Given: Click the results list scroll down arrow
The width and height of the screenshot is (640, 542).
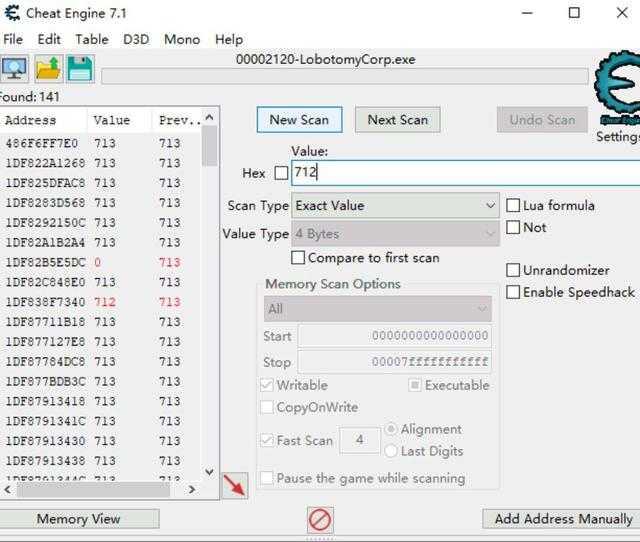Looking at the screenshot, I should (210, 472).
